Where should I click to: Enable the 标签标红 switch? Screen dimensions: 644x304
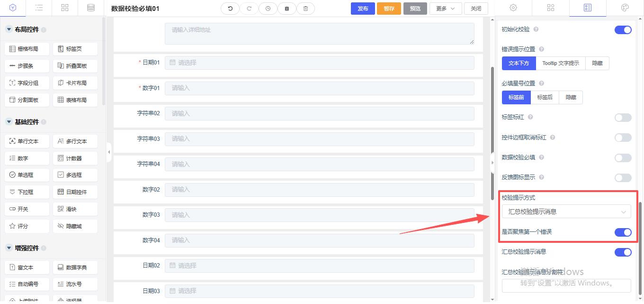(x=623, y=118)
